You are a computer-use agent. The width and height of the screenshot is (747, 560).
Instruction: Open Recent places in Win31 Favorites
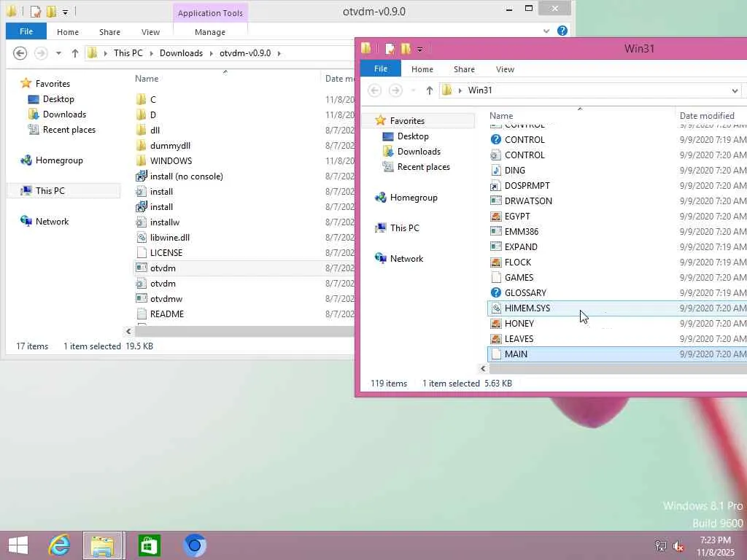(424, 167)
